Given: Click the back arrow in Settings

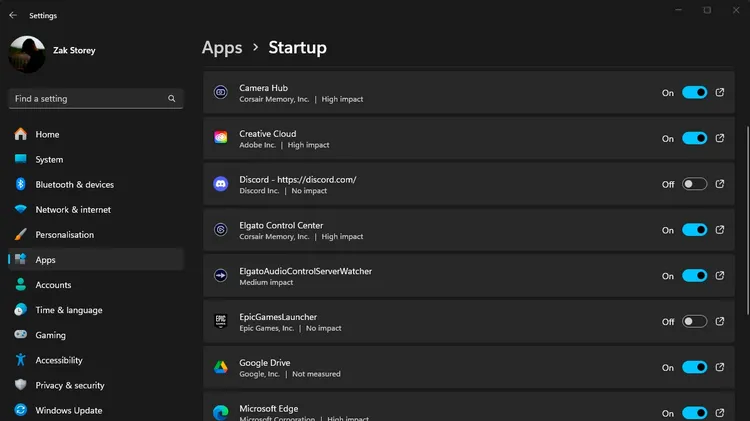Looking at the screenshot, I should click(13, 15).
